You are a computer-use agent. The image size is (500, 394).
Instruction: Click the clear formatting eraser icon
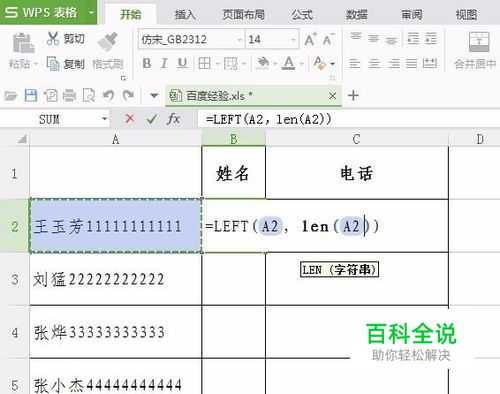coord(319,63)
